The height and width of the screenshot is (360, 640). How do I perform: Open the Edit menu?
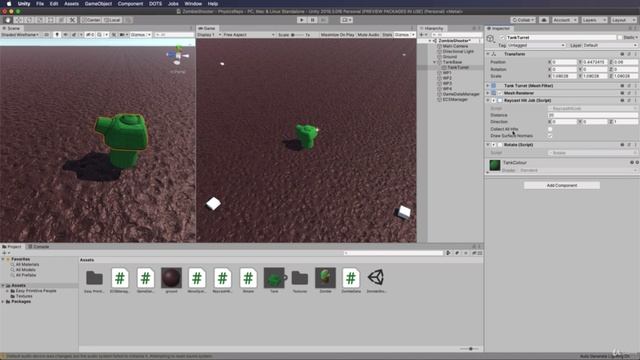(x=54, y=4)
